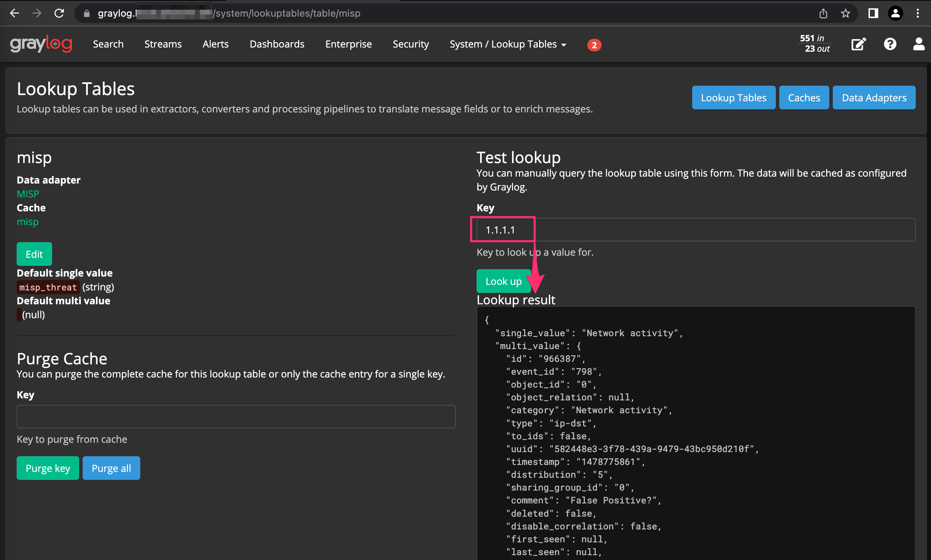931x560 pixels.
Task: Open the Streams menu item
Action: point(163,44)
